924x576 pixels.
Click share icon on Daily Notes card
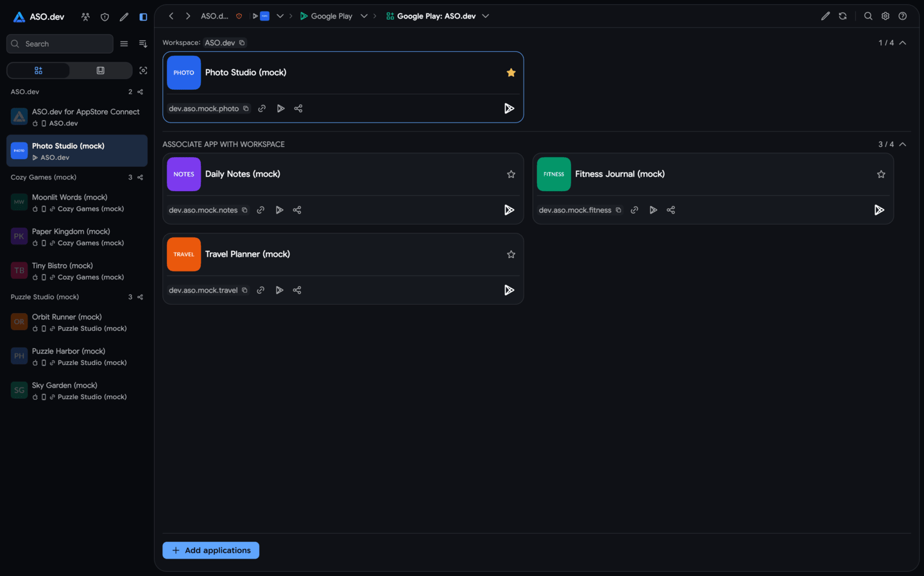[x=297, y=210]
